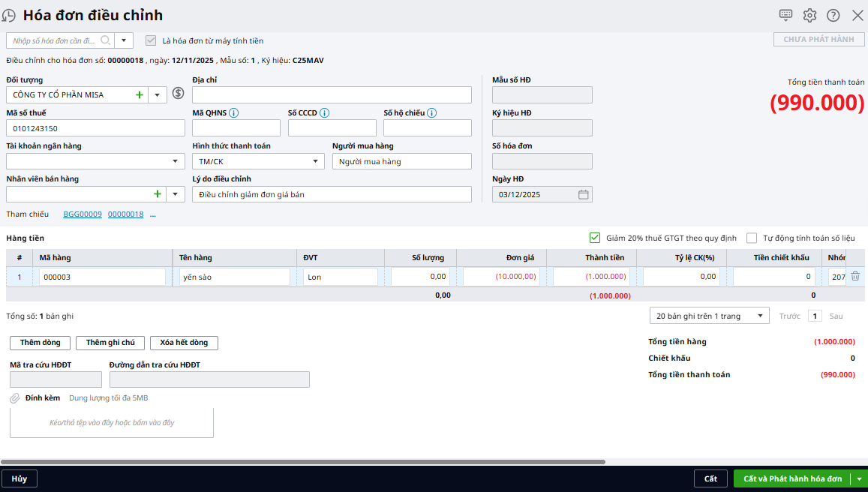Open the keyboard shortcuts icon
The height and width of the screenshot is (492, 868).
785,15
